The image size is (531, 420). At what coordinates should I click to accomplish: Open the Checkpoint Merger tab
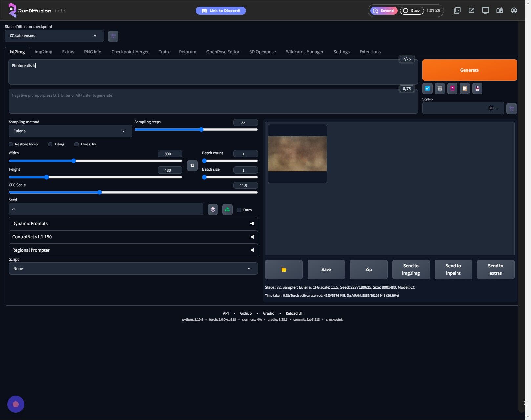130,52
